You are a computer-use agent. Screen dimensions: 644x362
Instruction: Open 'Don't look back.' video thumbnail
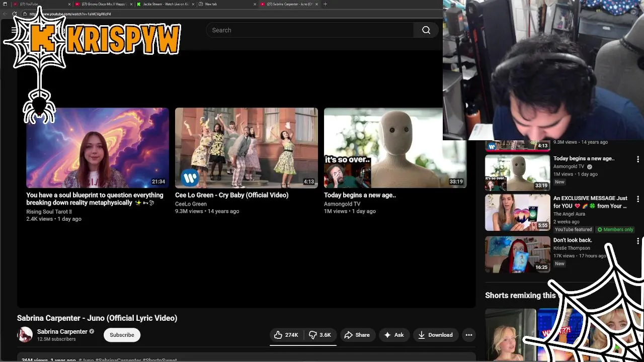coord(518,254)
